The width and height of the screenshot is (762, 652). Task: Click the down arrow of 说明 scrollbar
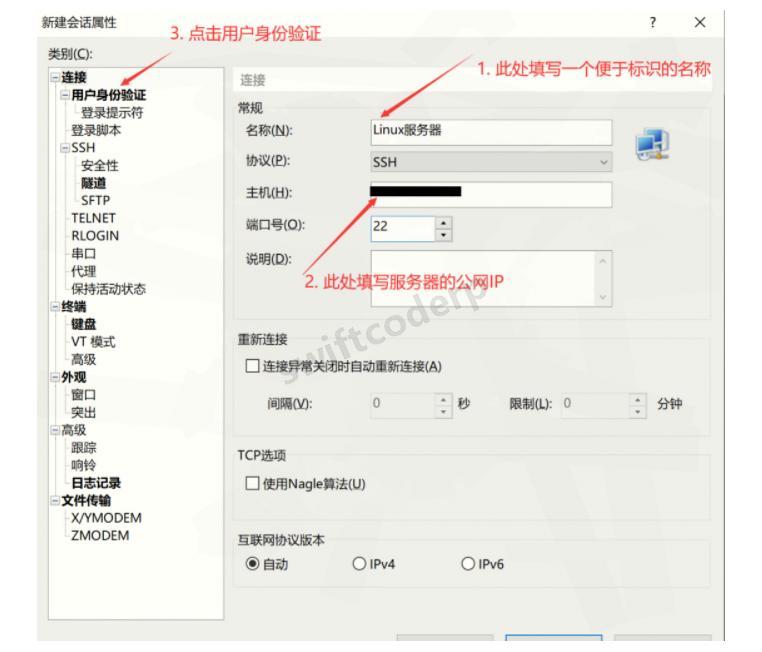(603, 297)
